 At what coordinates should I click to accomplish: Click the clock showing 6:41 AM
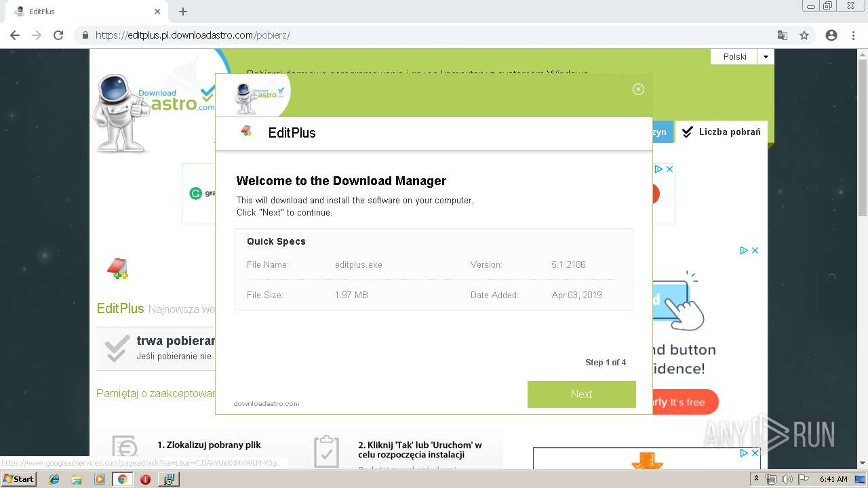coord(833,479)
